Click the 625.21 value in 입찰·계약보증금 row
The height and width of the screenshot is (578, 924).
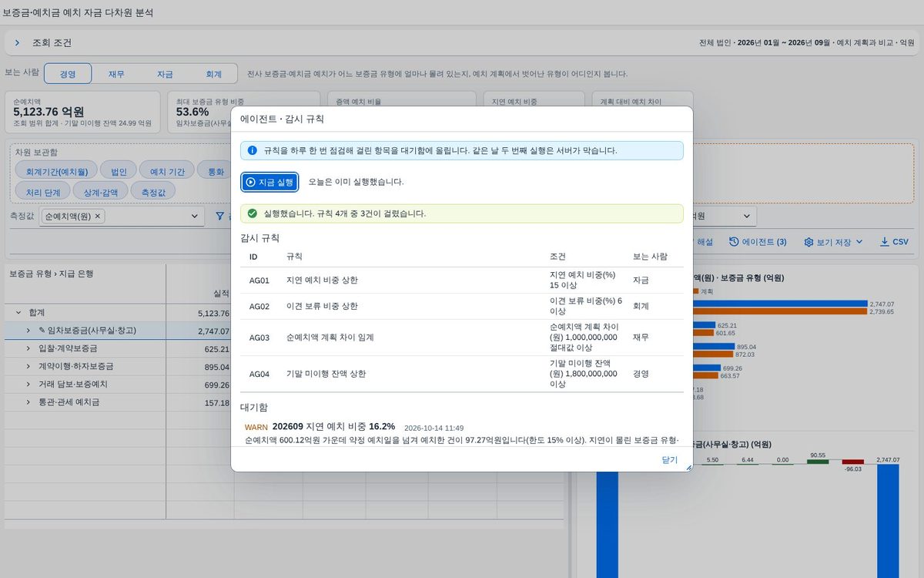[x=218, y=349]
